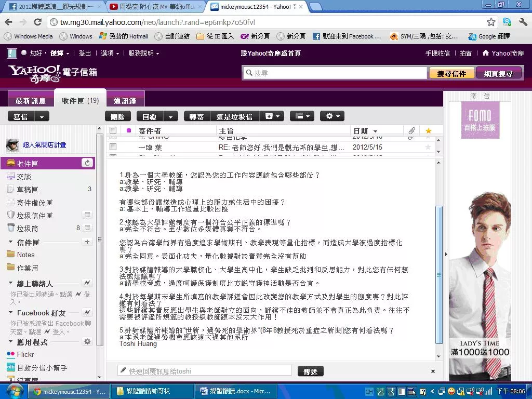This screenshot has height=399, width=532.
Task: Tick the select-all checkbox in header
Action: point(113,130)
